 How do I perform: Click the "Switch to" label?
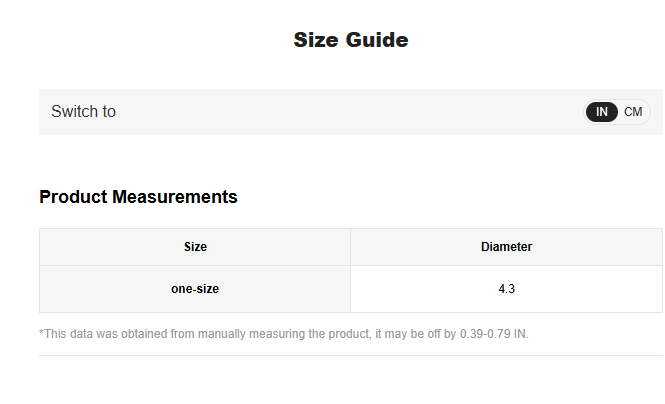coord(83,112)
